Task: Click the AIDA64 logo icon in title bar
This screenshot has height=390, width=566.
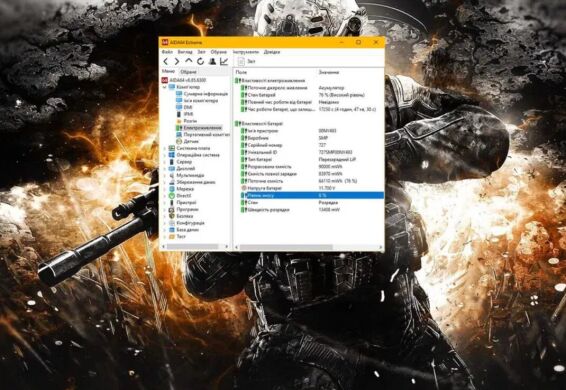Action: (165, 42)
